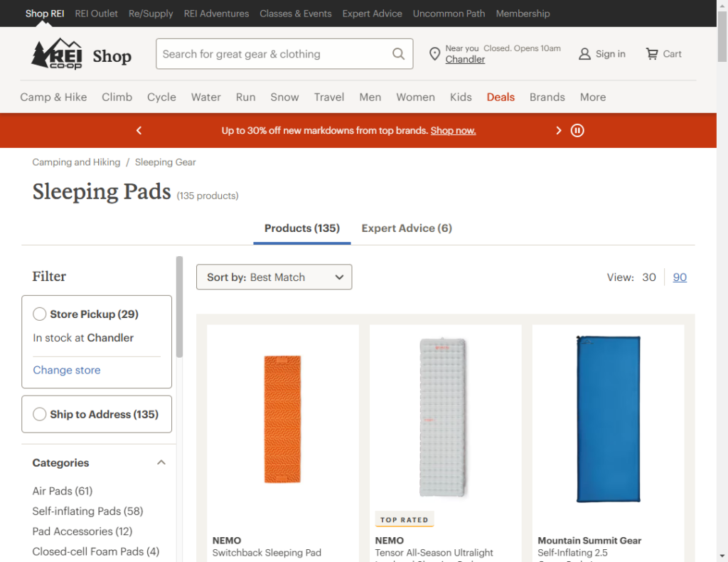Click the shopping cart icon
728x562 pixels.
click(x=652, y=54)
